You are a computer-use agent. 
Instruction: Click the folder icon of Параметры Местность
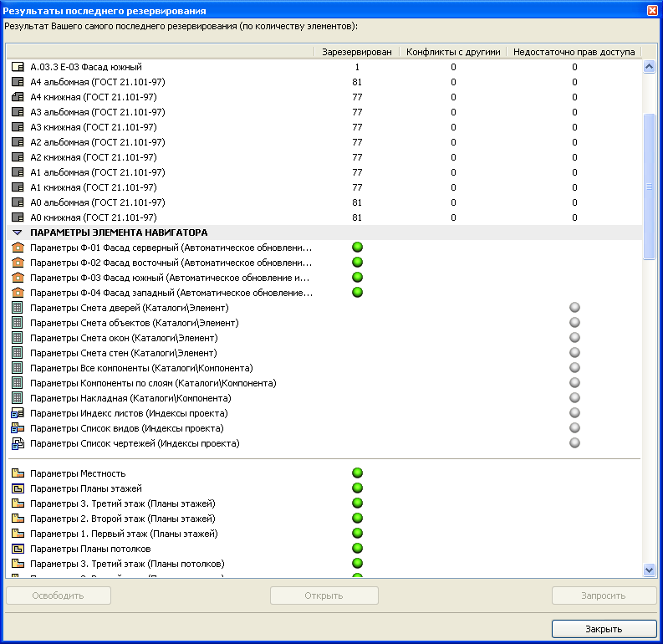[x=18, y=473]
